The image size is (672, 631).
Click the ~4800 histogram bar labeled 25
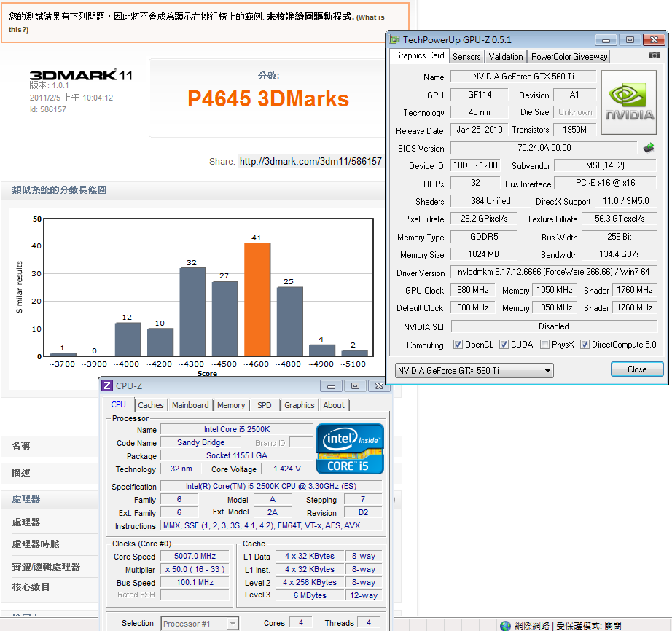pyautogui.click(x=289, y=321)
